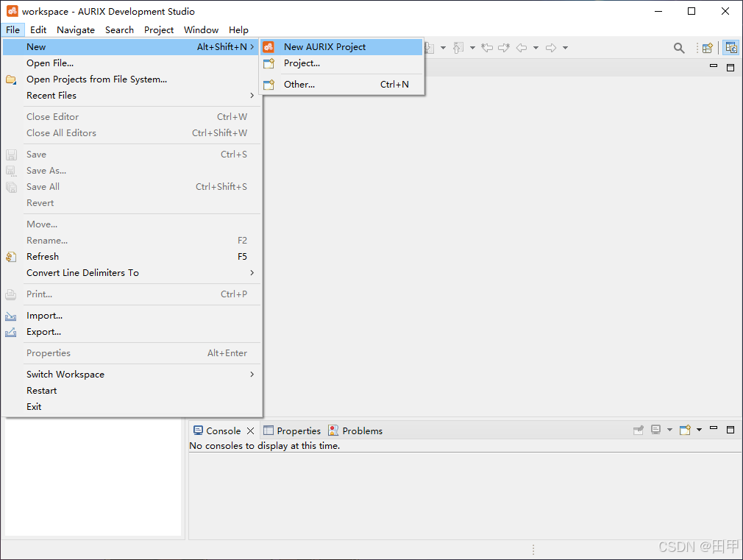743x560 pixels.
Task: Click Refresh in the File menu
Action: pos(131,257)
